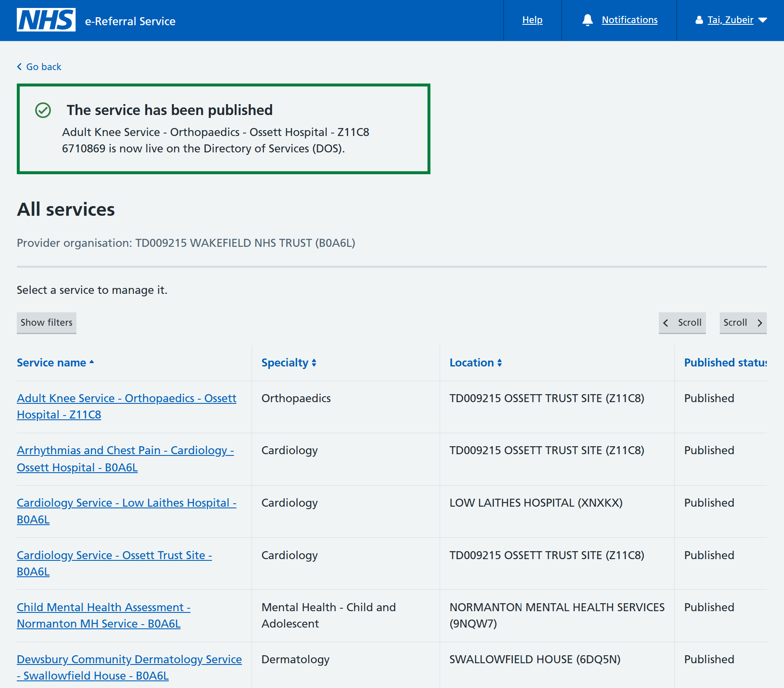Open Arrhythmias and Chest Pain service link
The width and height of the screenshot is (784, 688).
tap(125, 459)
